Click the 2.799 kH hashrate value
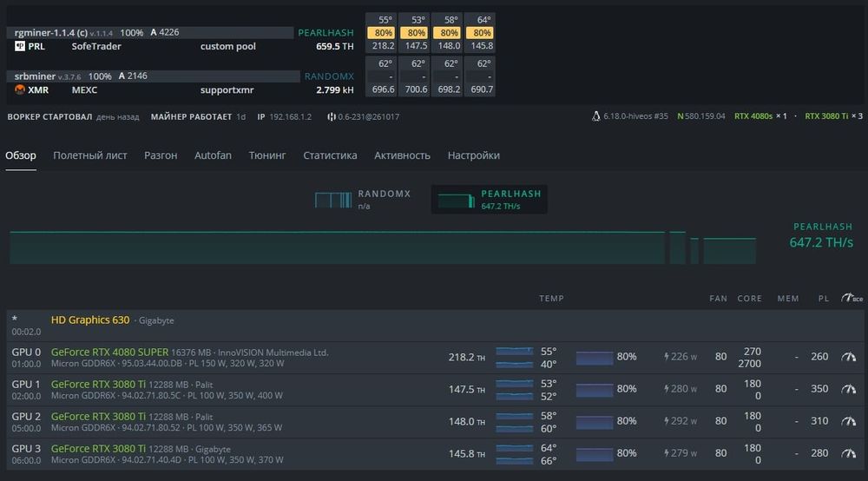Viewport: 868px width, 481px height. [x=335, y=89]
